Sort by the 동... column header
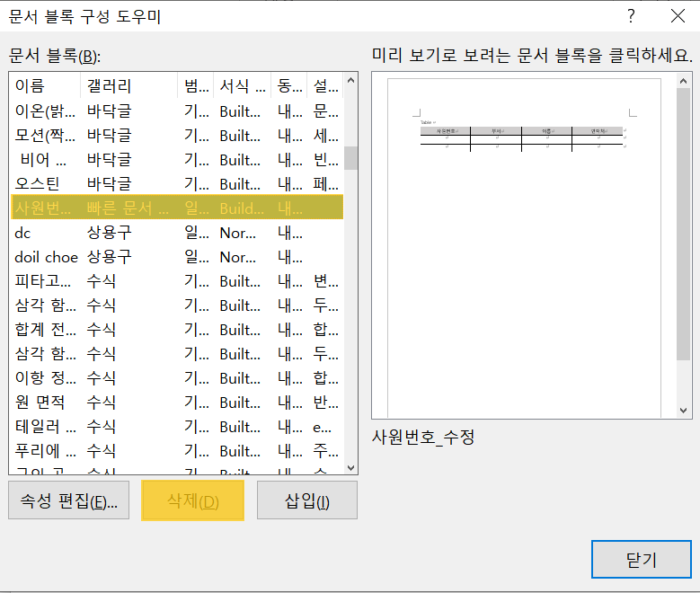The width and height of the screenshot is (700, 593). pyautogui.click(x=289, y=85)
